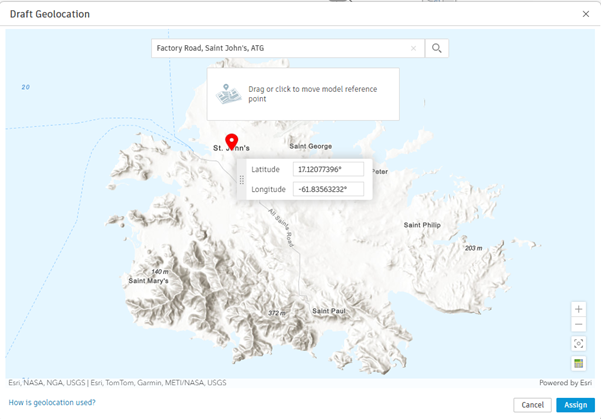Click the coordinate panel drag handle
This screenshot has width=601, height=419.
click(241, 180)
